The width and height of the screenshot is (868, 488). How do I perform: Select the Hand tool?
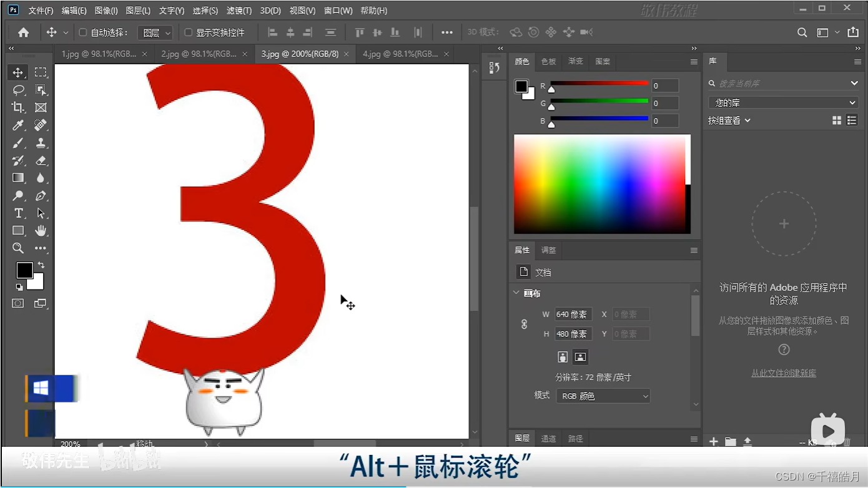(x=41, y=231)
